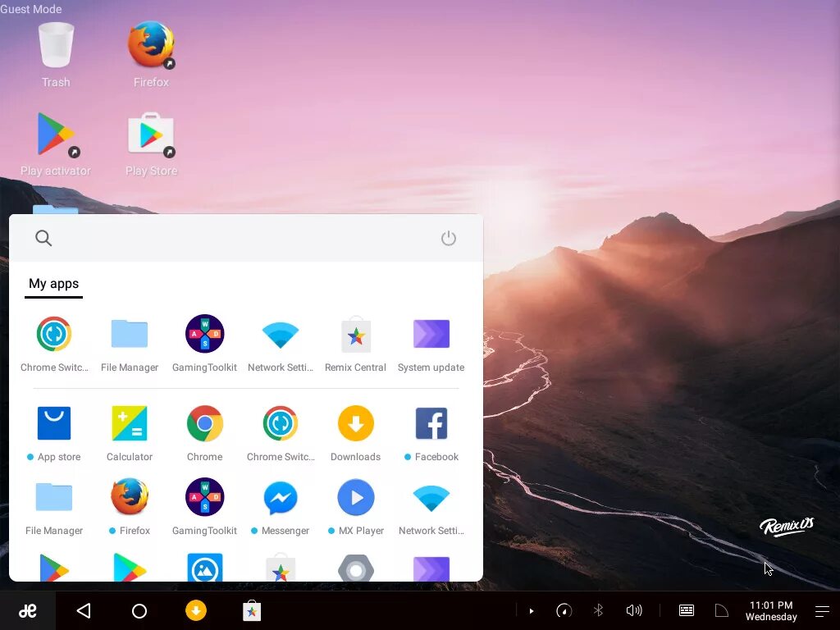Viewport: 840px width, 630px height.
Task: Launch the Messenger app
Action: click(281, 507)
